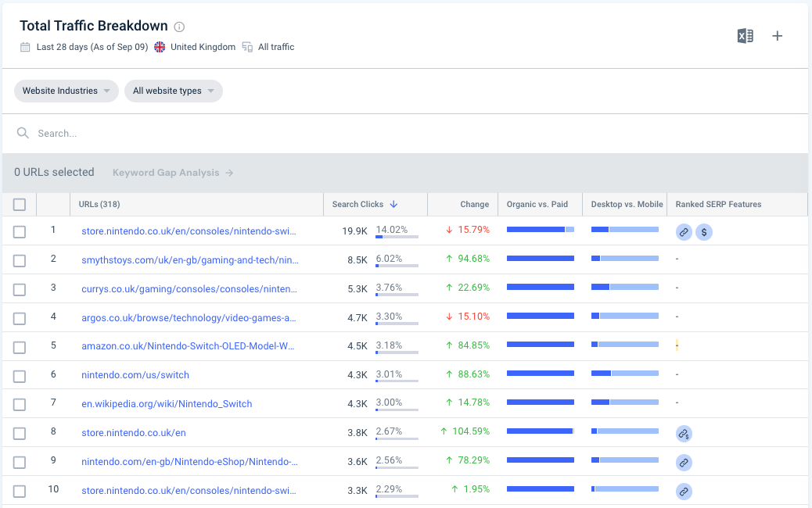This screenshot has height=508, width=812.
Task: Select the argos.co.uk row checkbox
Action: tap(19, 319)
